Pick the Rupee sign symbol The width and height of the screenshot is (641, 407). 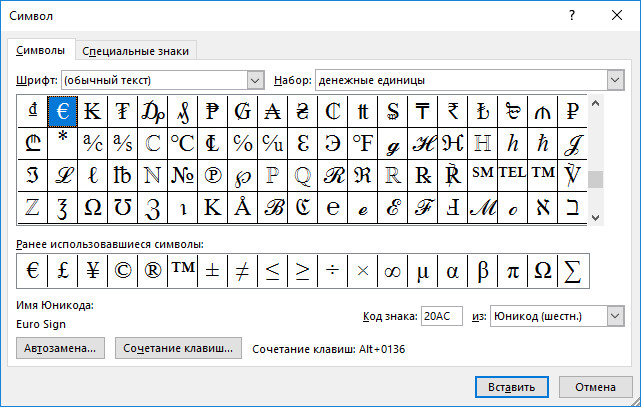[453, 111]
